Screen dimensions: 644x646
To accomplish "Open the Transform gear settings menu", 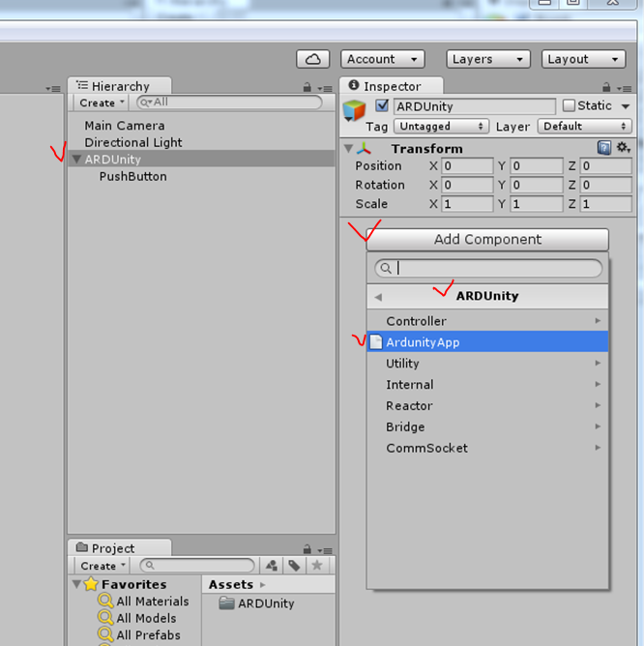I will coord(623,148).
